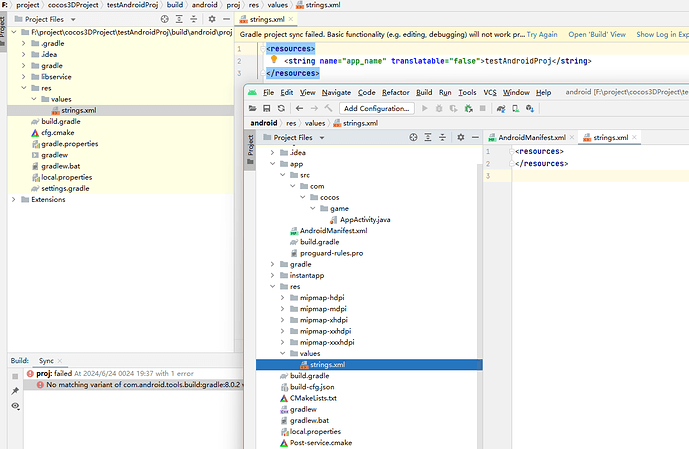Screen dimensions: 689x449
Task: Click the Sync/Reload icon in the toolbar
Action: (282, 108)
